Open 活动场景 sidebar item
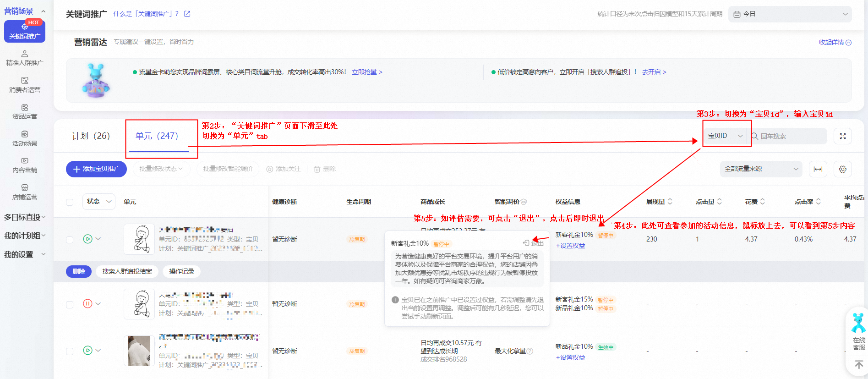Image resolution: width=868 pixels, height=379 pixels. (25, 139)
